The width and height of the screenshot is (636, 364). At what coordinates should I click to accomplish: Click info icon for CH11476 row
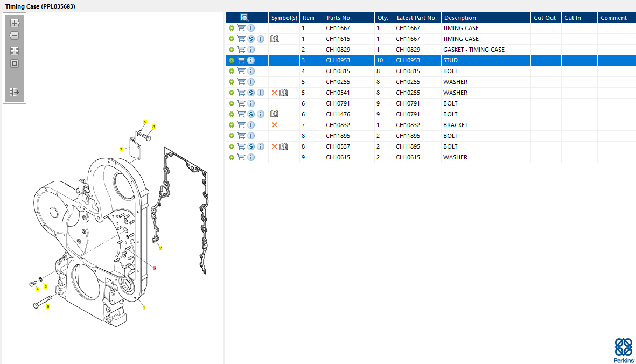click(x=261, y=114)
